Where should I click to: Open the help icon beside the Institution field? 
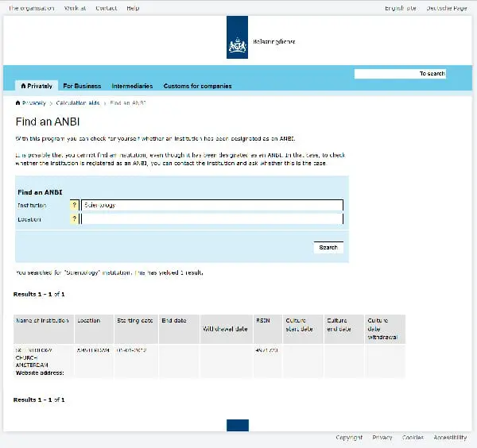(x=75, y=205)
